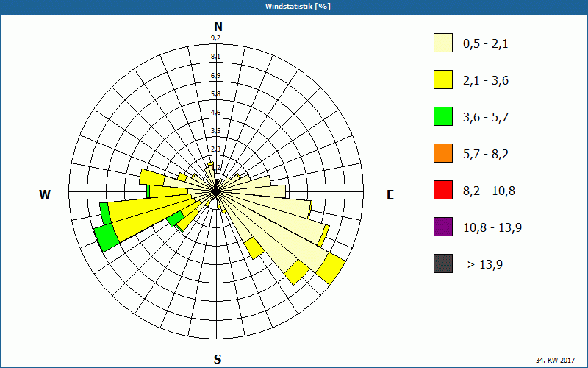Click the green 3,6 - 5,7 legend swatch

click(x=443, y=116)
